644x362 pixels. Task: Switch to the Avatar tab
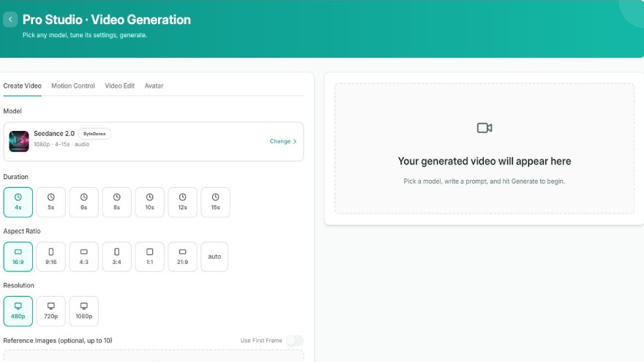point(154,86)
